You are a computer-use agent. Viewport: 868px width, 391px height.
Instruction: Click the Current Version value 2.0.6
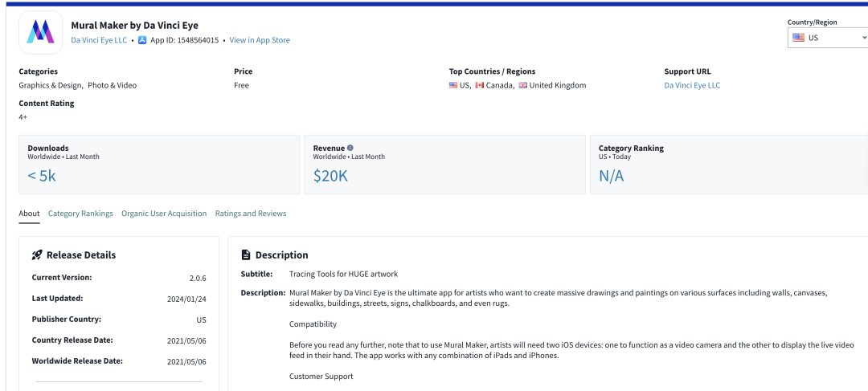click(198, 278)
